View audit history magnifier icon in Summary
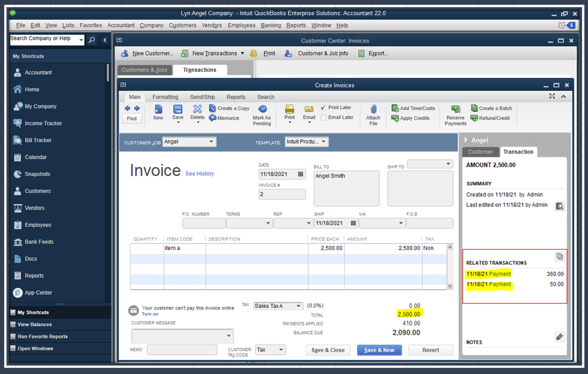This screenshot has height=374, width=588. pos(560,206)
